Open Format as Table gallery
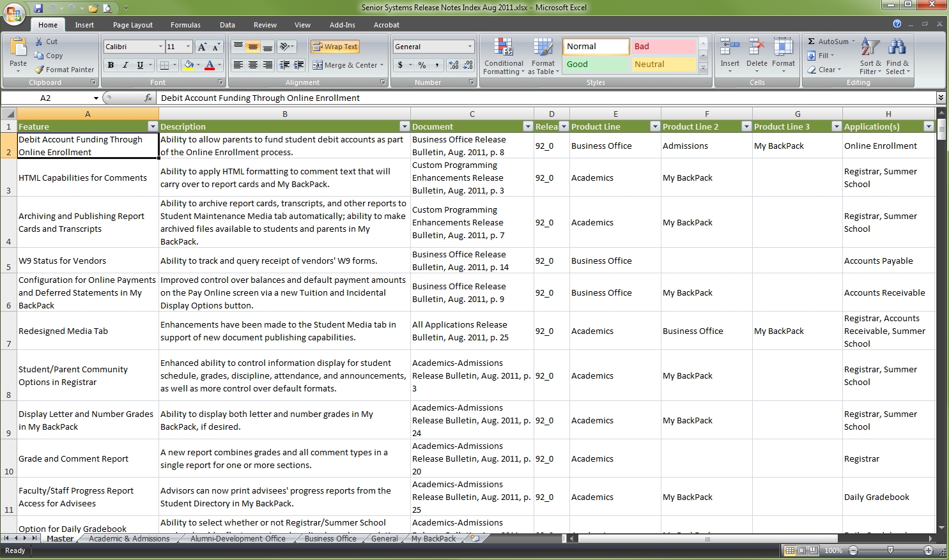 [543, 56]
